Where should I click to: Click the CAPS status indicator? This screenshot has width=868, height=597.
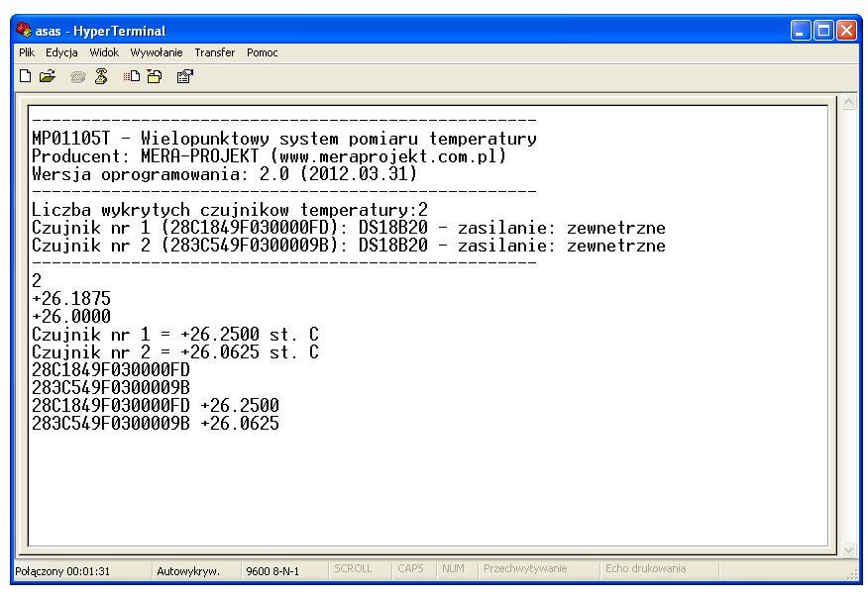(410, 568)
